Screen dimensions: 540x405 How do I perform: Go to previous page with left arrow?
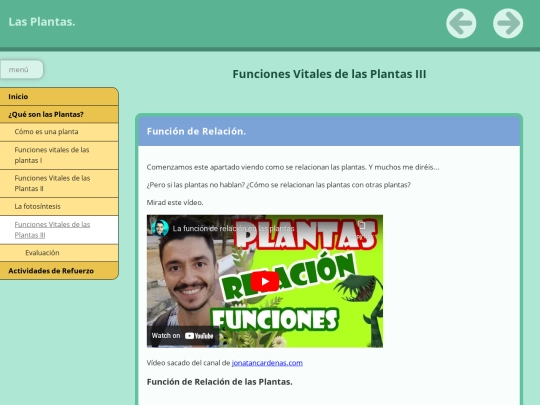pos(461,23)
